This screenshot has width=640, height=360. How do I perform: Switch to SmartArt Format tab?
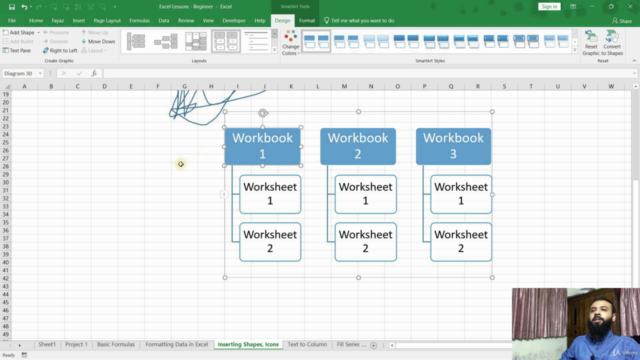tap(307, 20)
